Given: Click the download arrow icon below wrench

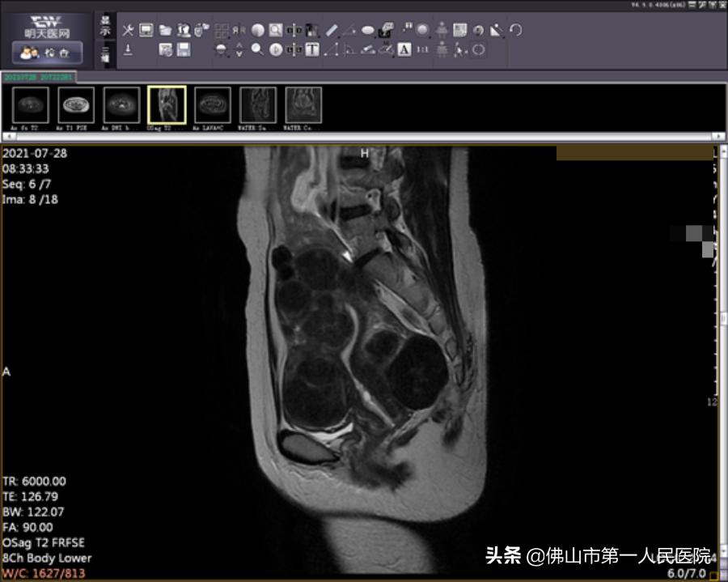Looking at the screenshot, I should pos(128,49).
